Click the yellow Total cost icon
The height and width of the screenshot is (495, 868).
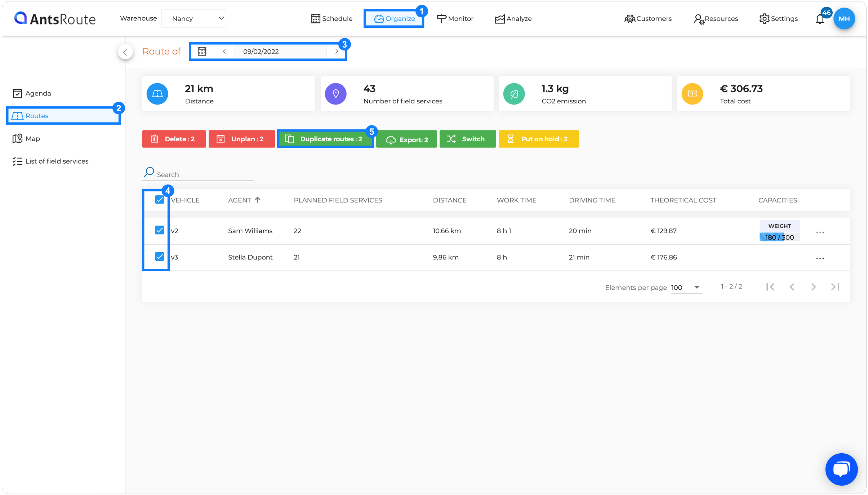(x=693, y=94)
